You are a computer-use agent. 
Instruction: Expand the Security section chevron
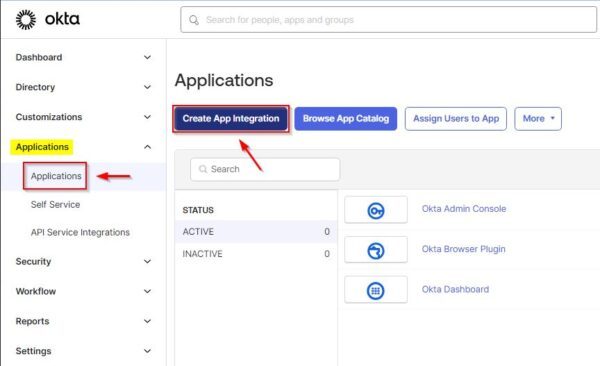pyautogui.click(x=147, y=261)
